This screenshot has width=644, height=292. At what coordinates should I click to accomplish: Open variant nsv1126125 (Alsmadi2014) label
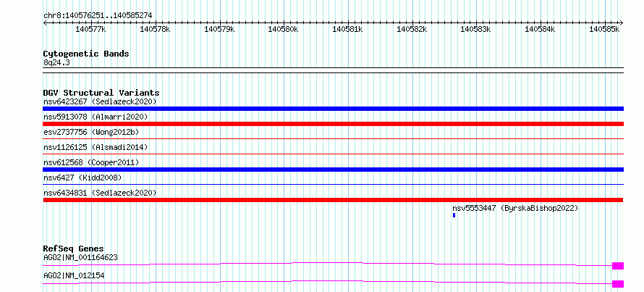coord(96,147)
